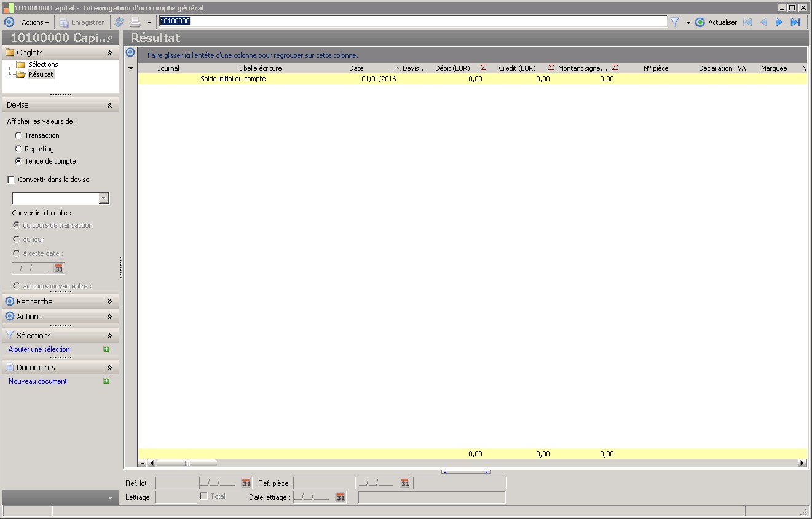
Task: Click the green Actualiser refresh icon
Action: [700, 22]
